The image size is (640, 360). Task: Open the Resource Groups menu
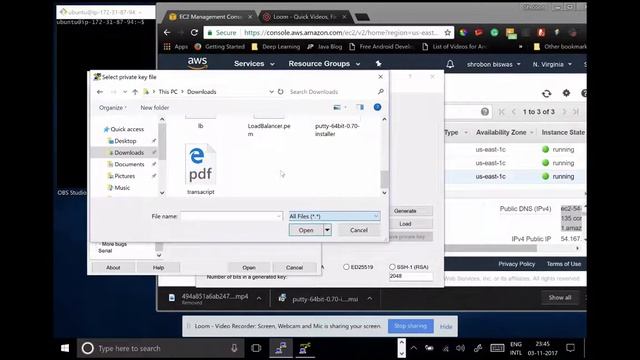point(324,64)
